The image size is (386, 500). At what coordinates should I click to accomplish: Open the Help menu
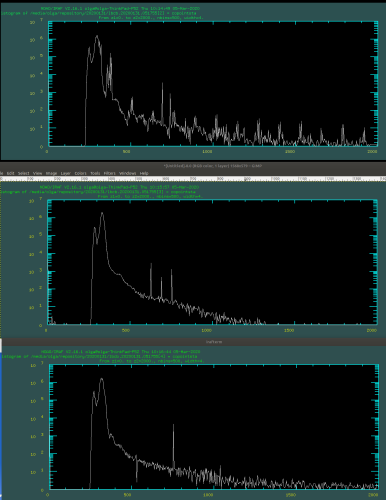pos(144,173)
